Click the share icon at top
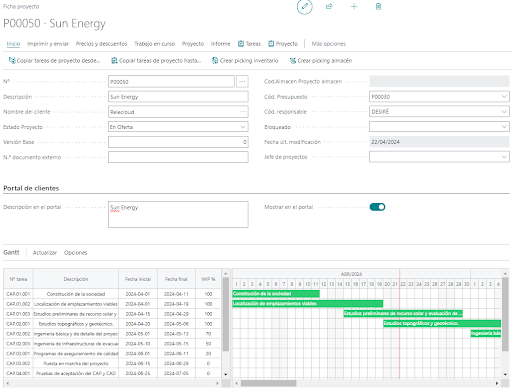This screenshot has height=390, width=512. pyautogui.click(x=329, y=6)
